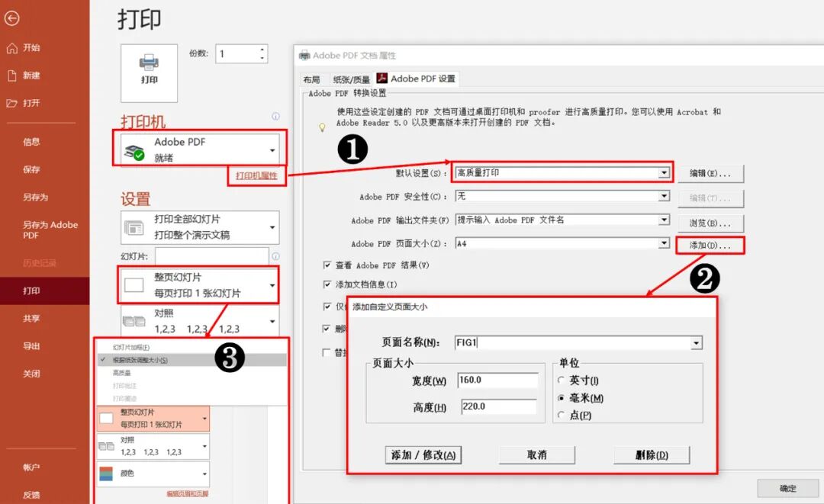Click the info icon beside 打印机 heading
This screenshot has width=824, height=504.
tap(275, 117)
